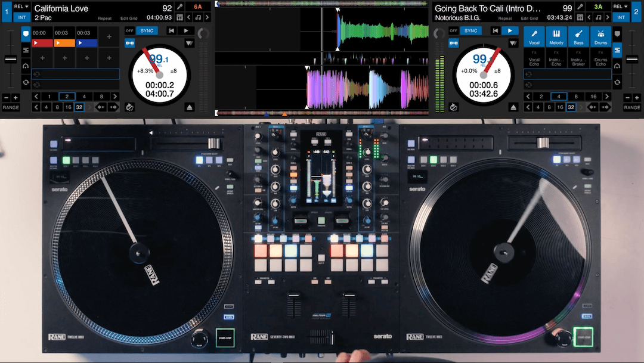Toggle keylock icon on deck 1
644x363 pixels.
(x=130, y=43)
